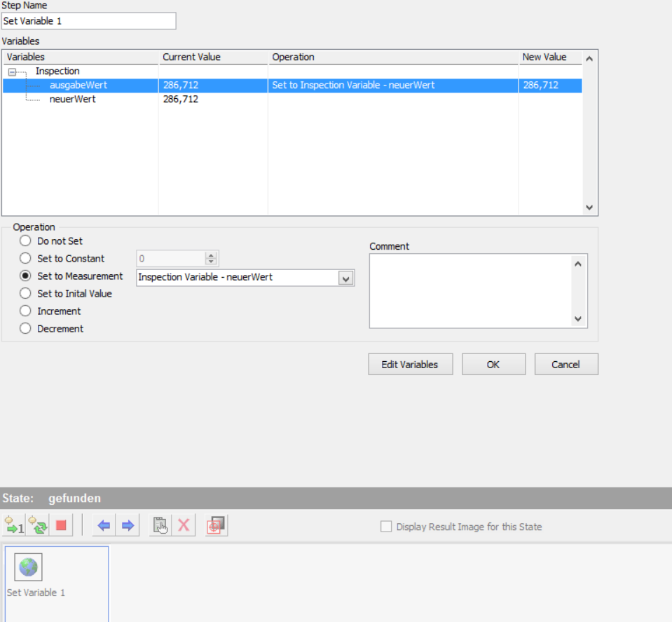The width and height of the screenshot is (672, 622).
Task: Click the Step Name input field
Action: [89, 21]
